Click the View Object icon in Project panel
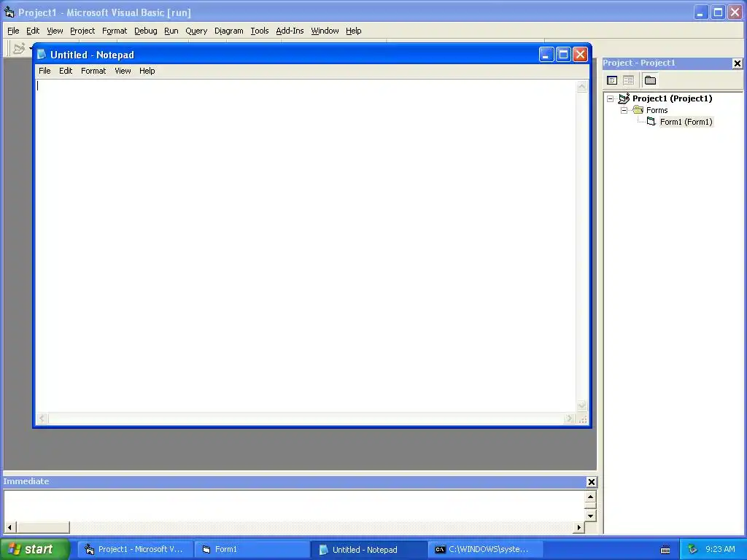The image size is (747, 560). click(628, 80)
